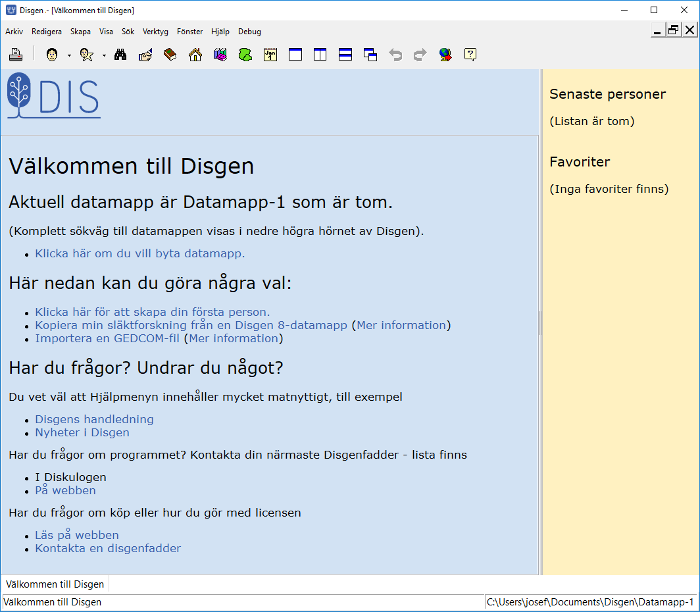Viewport: 700px width, 612px height.
Task: Click the Jan 1 calendar icon
Action: pyautogui.click(x=270, y=55)
